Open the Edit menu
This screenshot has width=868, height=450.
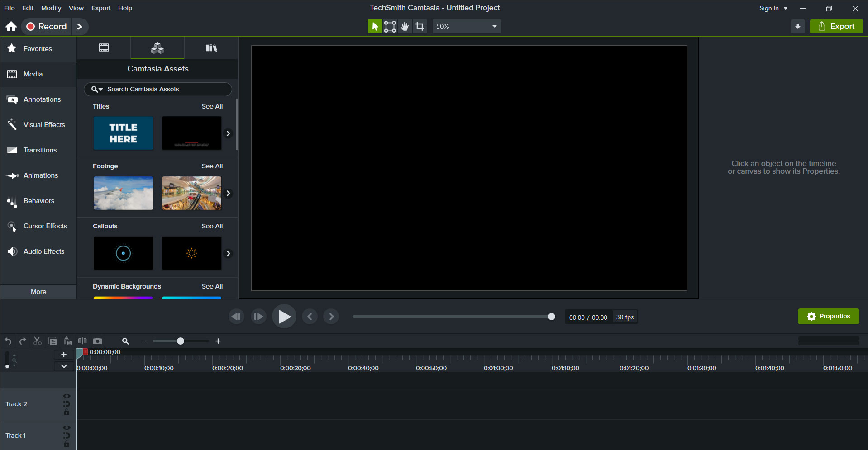(28, 8)
